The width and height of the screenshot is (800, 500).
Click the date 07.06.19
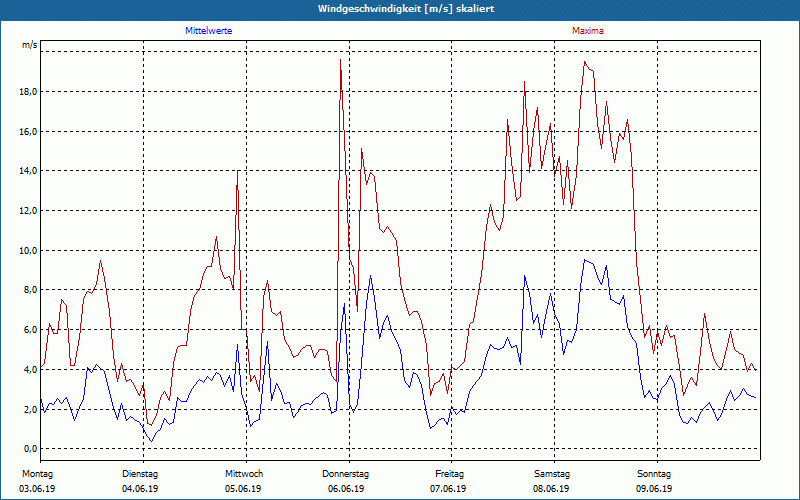tap(448, 489)
